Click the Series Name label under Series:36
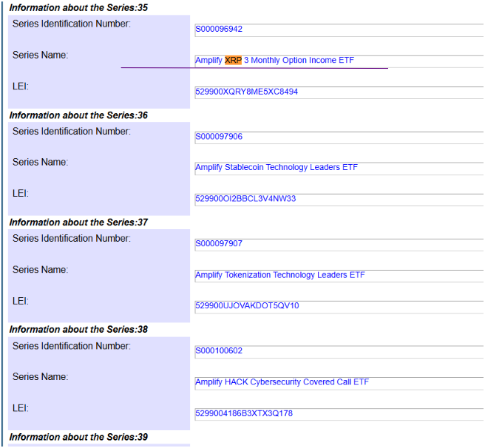 pos(40,162)
